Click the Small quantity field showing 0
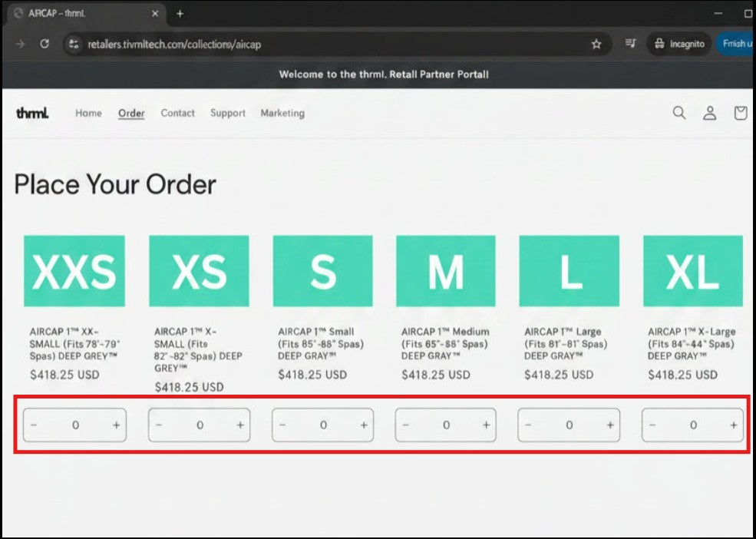Viewport: 756px width, 539px height. (323, 425)
